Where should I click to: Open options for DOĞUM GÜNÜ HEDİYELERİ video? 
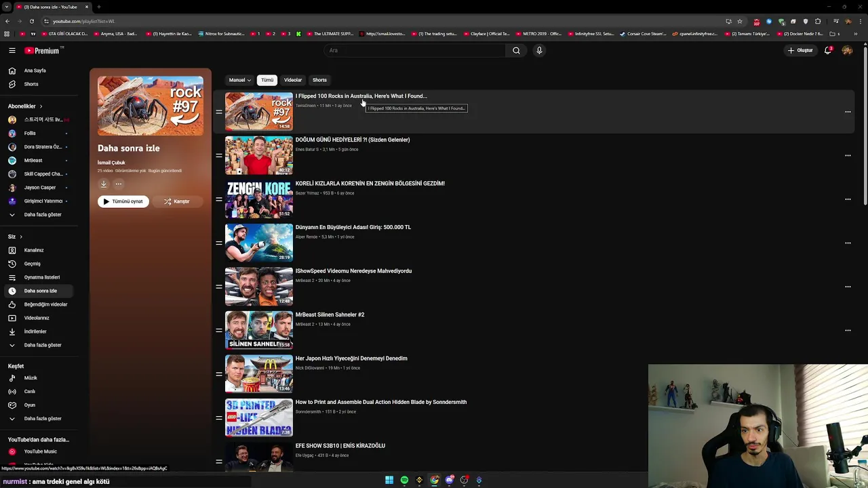[x=848, y=155]
